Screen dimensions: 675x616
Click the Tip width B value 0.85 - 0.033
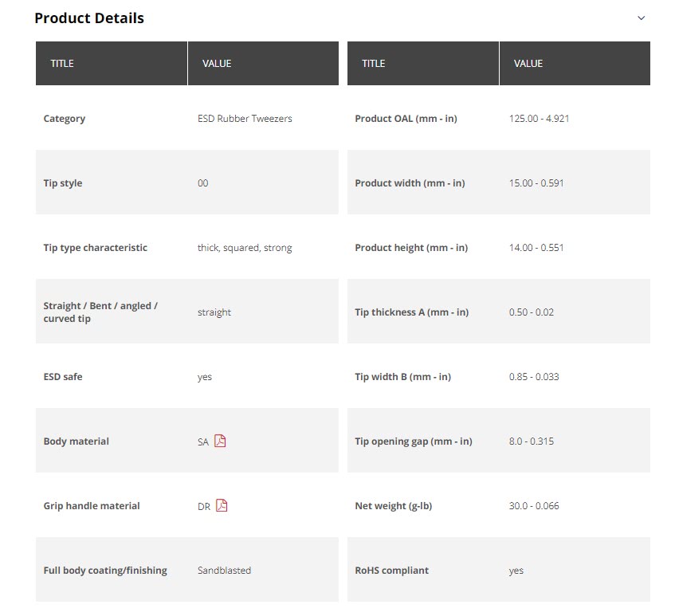pos(534,377)
